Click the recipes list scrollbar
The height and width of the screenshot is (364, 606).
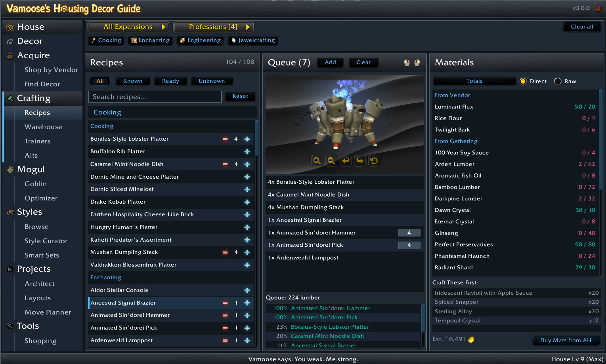(256, 139)
